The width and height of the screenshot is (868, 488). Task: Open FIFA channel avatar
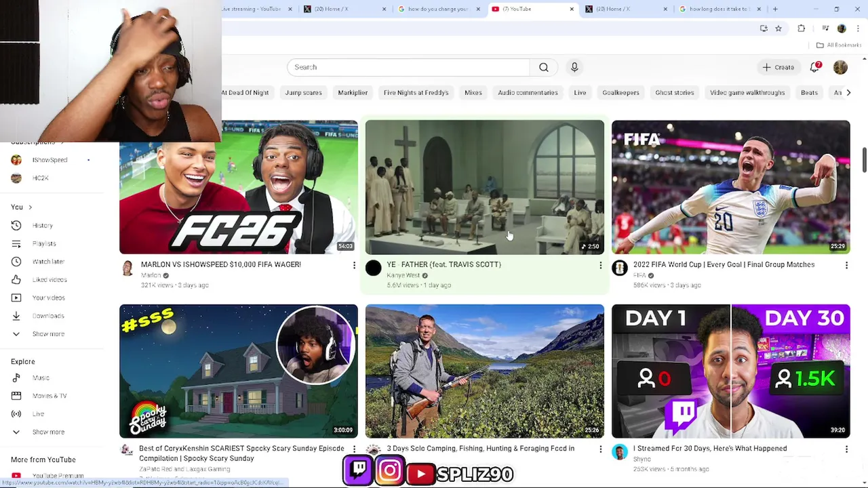619,268
